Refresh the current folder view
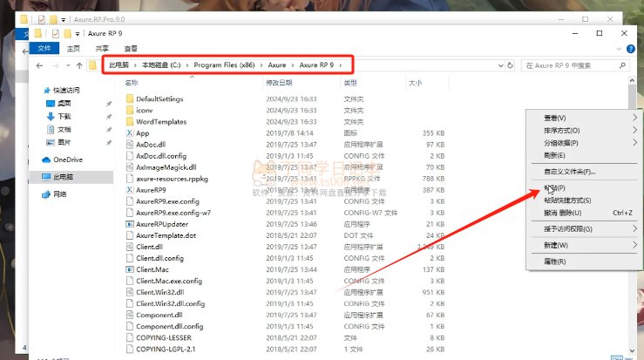Screen dimensions: 644x360 pos(510,65)
